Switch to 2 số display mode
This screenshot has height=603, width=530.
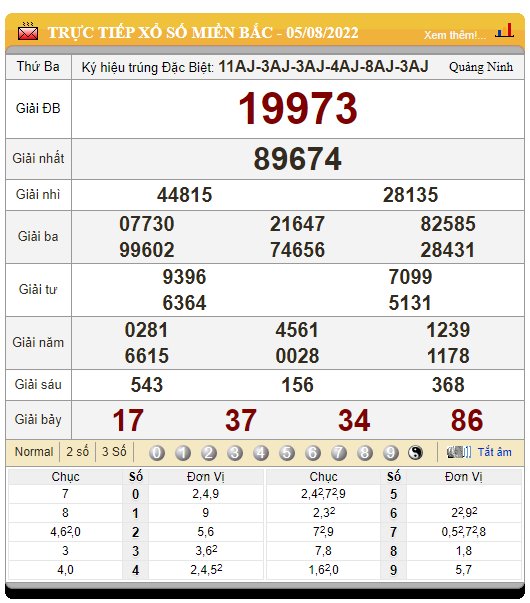point(77,451)
